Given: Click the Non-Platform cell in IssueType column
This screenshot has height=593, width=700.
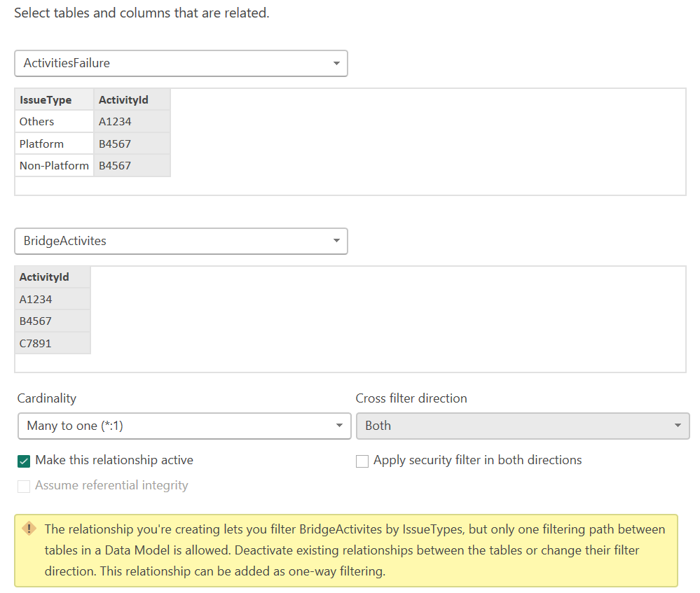Looking at the screenshot, I should [x=55, y=165].
